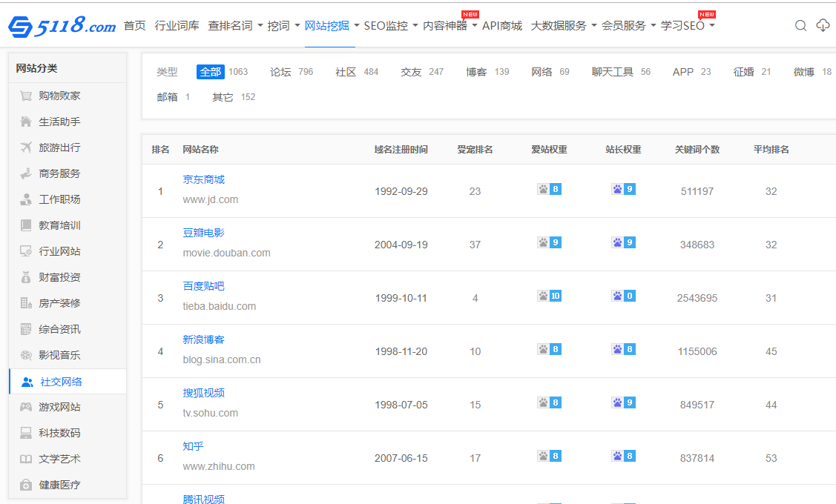The width and height of the screenshot is (836, 504).
Task: Open the 腾讯视频 site link
Action: tap(204, 499)
